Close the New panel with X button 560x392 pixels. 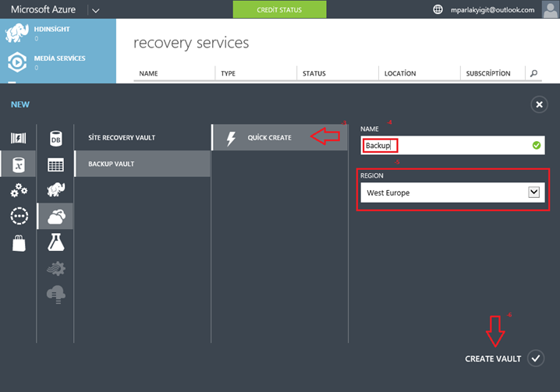click(539, 104)
